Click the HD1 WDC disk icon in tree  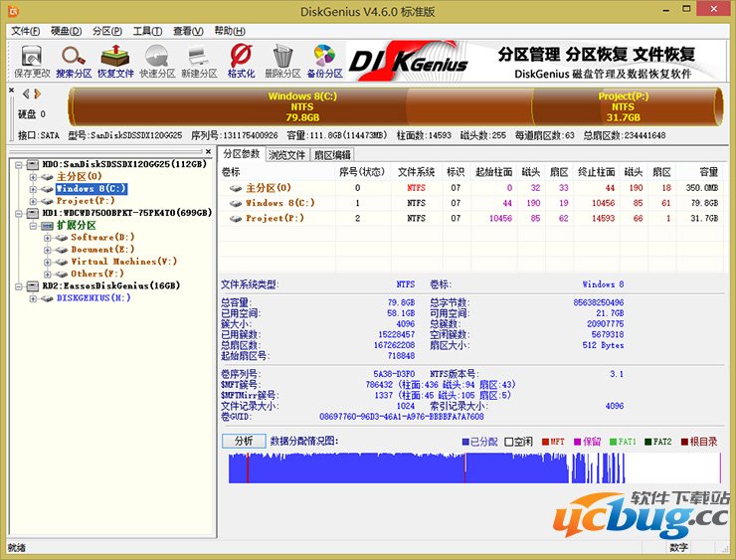click(33, 213)
